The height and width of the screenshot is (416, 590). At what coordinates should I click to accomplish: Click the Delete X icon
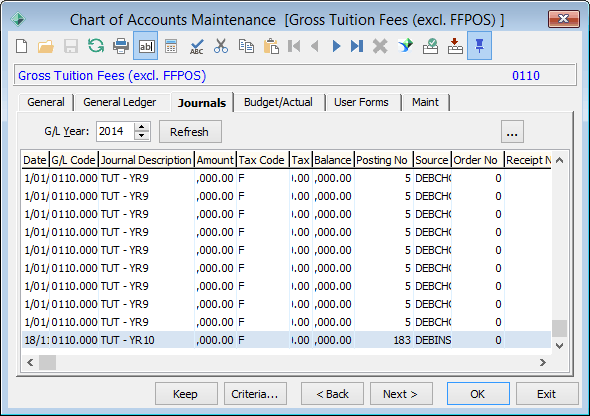click(380, 46)
